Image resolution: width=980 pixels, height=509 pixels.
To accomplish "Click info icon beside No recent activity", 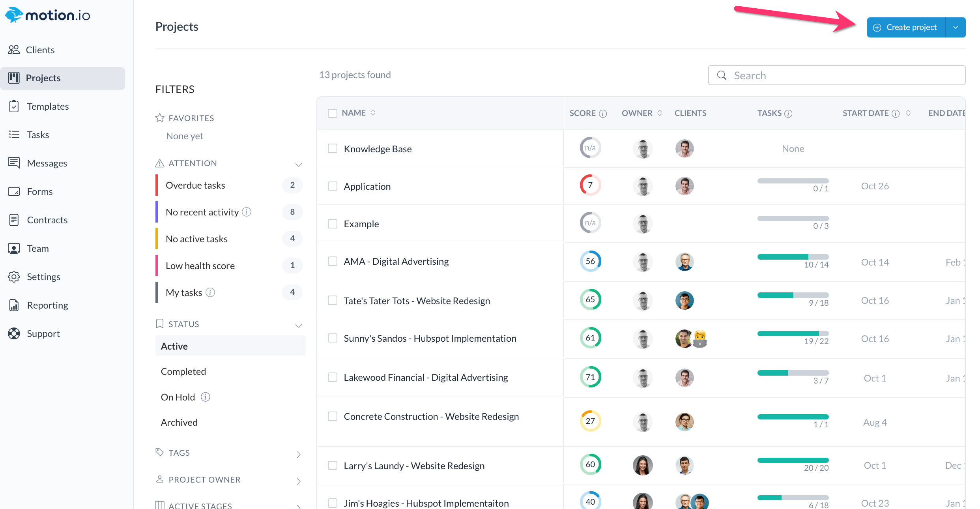I will tap(247, 212).
